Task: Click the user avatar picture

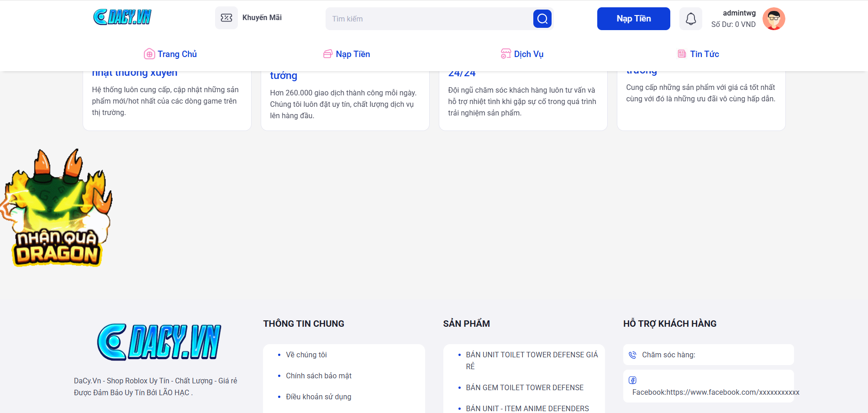Action: tap(774, 19)
